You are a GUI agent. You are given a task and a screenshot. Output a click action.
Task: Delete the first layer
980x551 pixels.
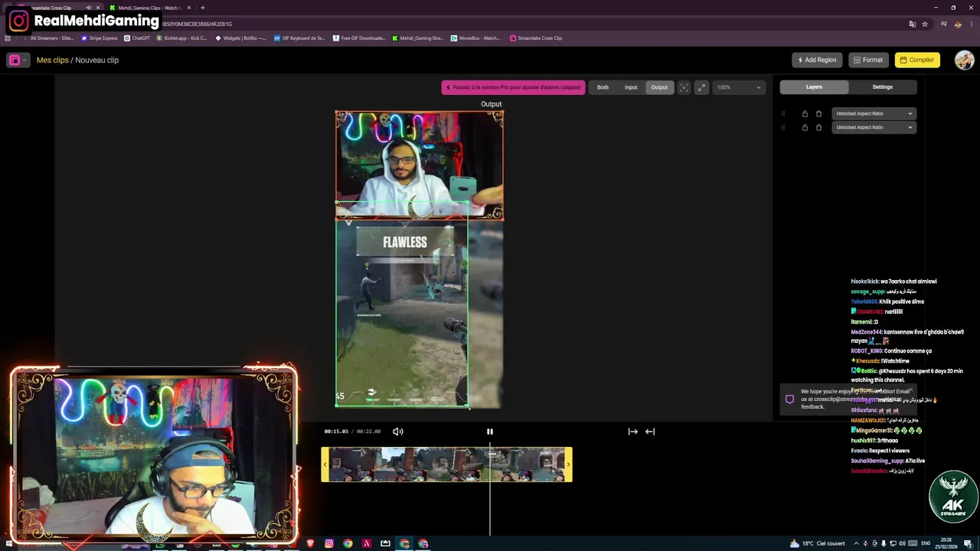click(818, 113)
